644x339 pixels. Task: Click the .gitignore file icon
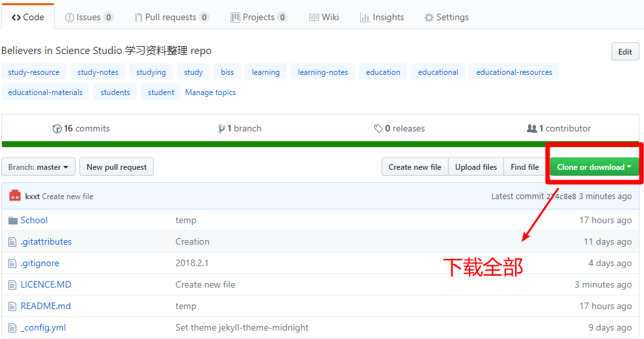click(x=13, y=264)
